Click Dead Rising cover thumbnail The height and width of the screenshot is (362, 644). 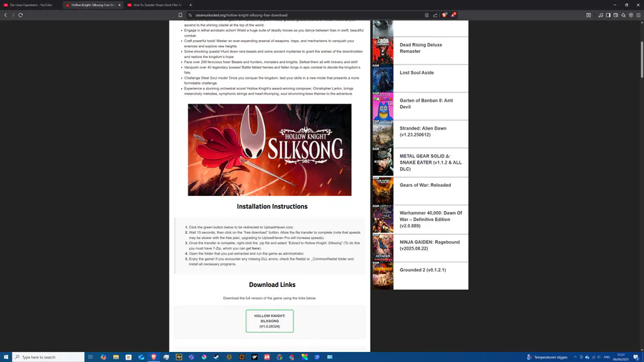click(x=383, y=51)
